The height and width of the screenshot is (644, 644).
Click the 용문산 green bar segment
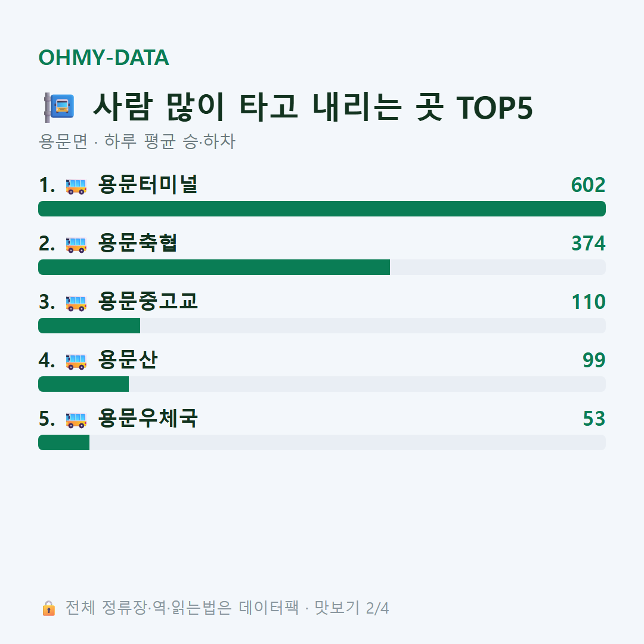83,383
